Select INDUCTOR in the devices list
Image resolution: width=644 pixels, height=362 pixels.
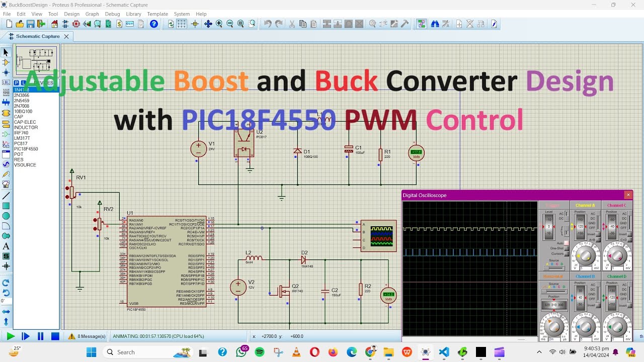[x=26, y=127]
